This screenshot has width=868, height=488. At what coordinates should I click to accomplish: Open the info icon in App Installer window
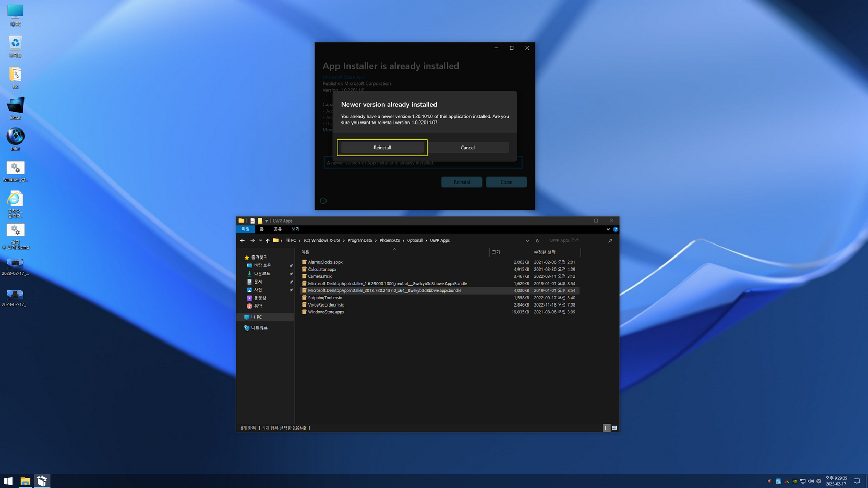[x=323, y=201]
